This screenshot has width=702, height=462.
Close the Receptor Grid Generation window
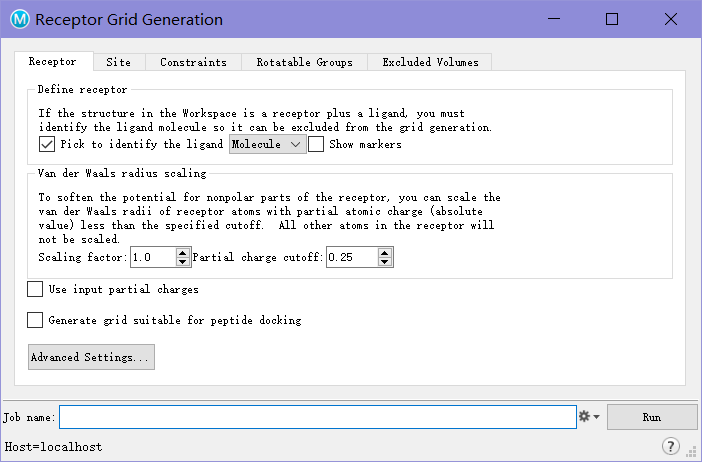coord(671,19)
